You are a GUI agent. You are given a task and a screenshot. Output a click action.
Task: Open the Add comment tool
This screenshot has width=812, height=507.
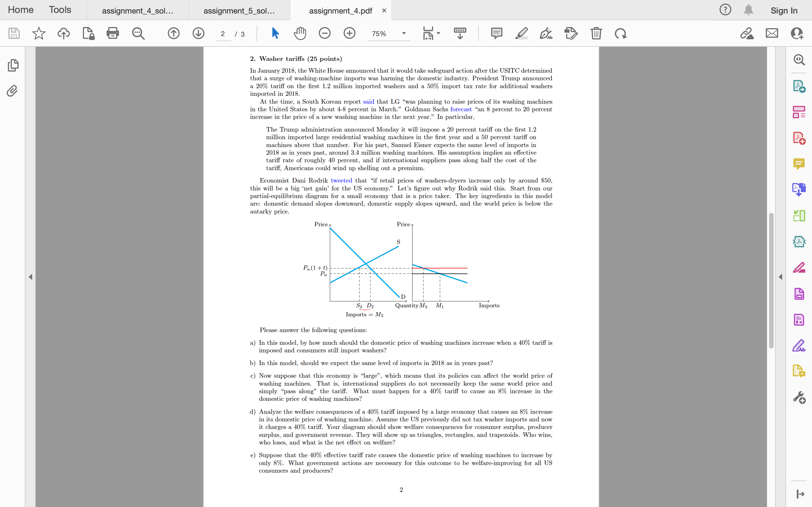[496, 33]
